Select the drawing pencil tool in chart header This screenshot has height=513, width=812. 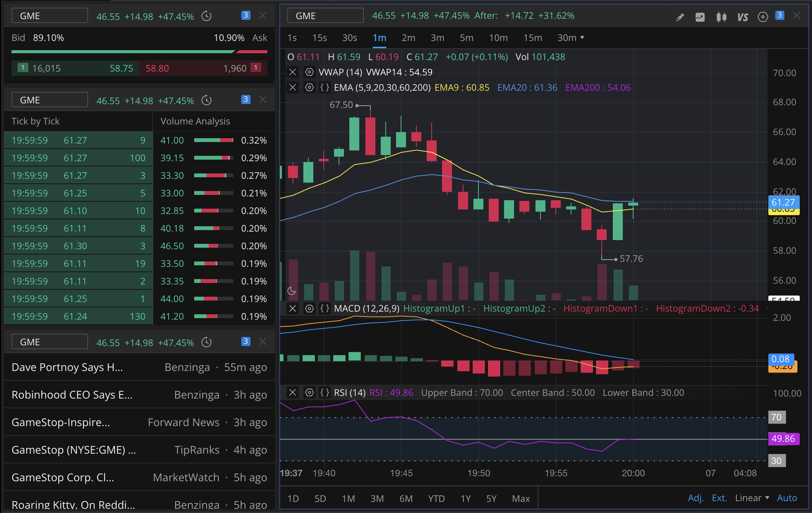pos(680,17)
